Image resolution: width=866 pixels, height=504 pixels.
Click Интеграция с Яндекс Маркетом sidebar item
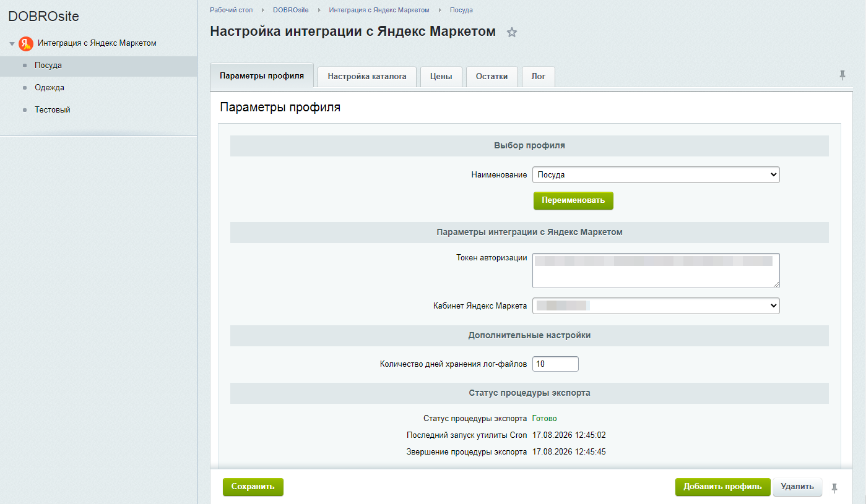click(97, 43)
